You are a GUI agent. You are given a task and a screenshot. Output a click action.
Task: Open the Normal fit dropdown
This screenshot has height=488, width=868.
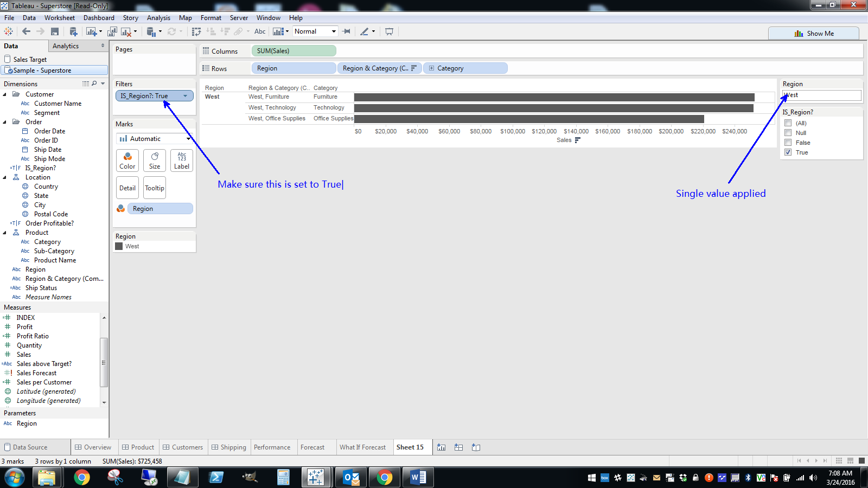pos(334,31)
